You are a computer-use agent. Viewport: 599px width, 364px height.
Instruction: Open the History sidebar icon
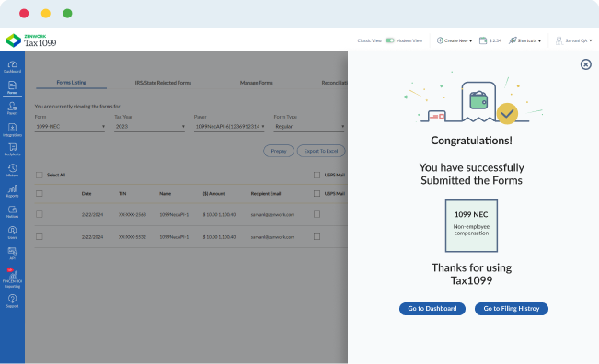pos(12,171)
